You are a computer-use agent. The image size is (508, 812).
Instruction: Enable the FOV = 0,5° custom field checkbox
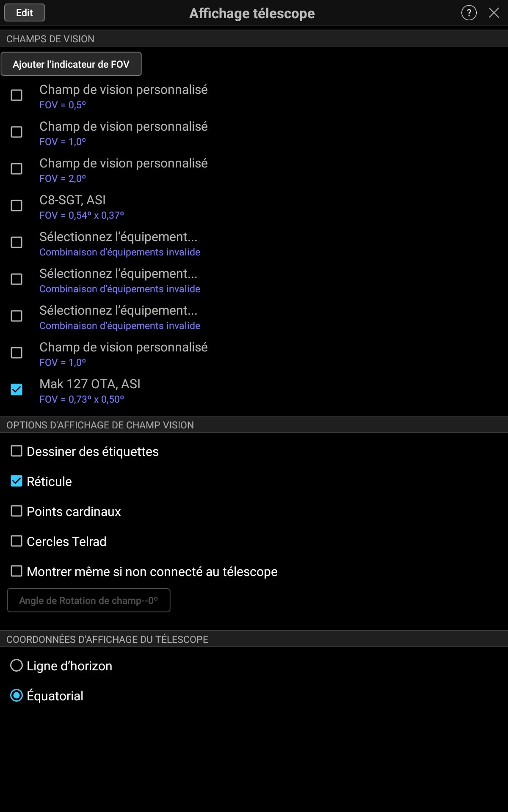[17, 95]
